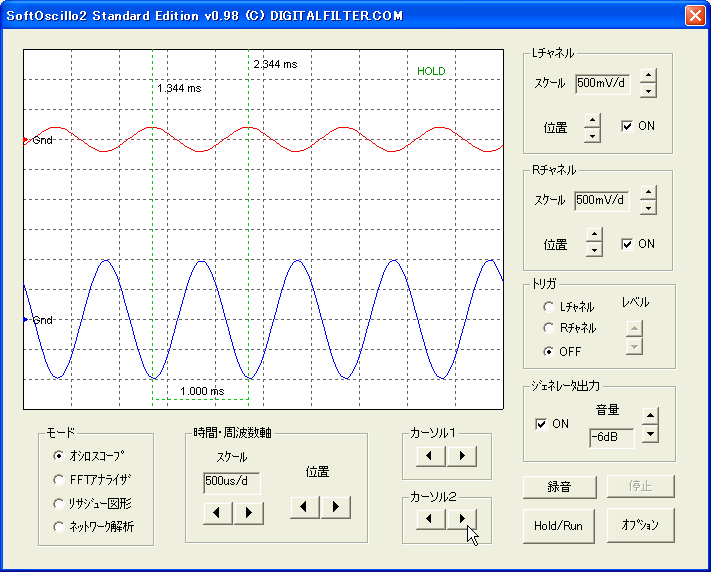Viewport: 711px width, 572px height.
Task: Click the 500us/d time scale field
Action: coord(232,483)
